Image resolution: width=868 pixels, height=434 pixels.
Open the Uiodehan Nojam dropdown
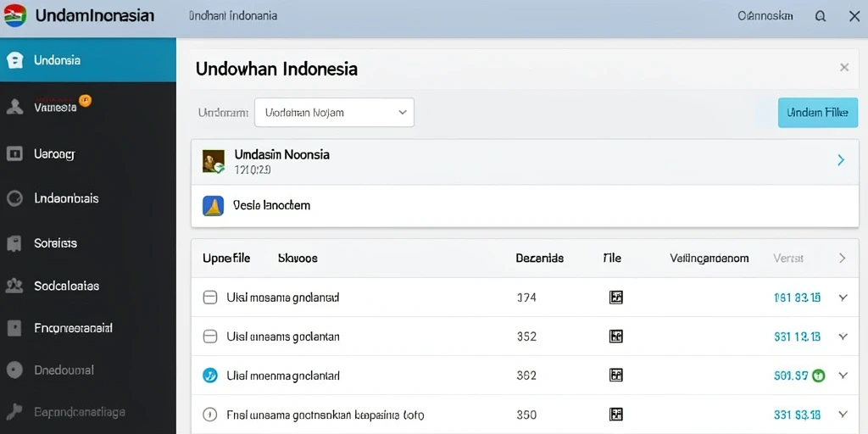click(x=334, y=113)
